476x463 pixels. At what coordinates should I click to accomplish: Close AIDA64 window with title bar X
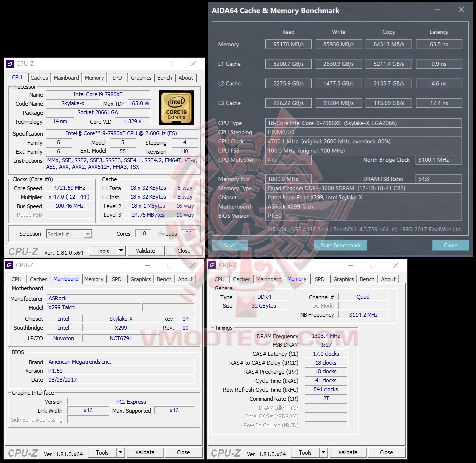461,10
